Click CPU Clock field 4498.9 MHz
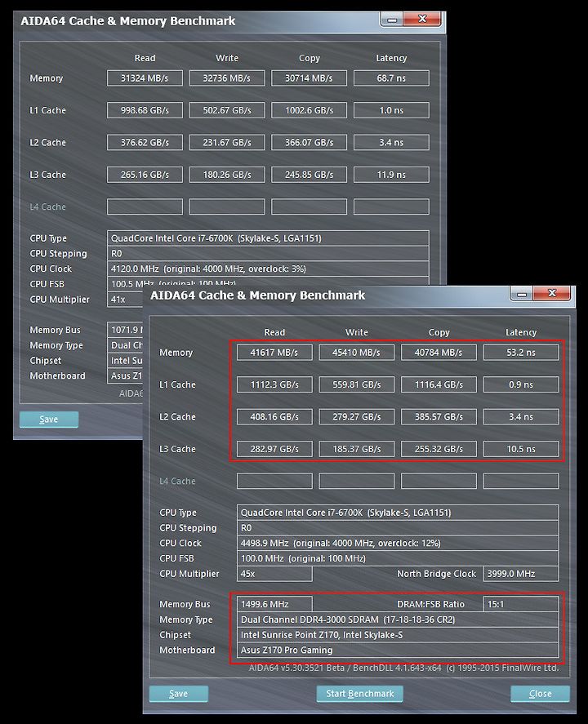Viewport: 588px width, 724px height. click(x=398, y=543)
